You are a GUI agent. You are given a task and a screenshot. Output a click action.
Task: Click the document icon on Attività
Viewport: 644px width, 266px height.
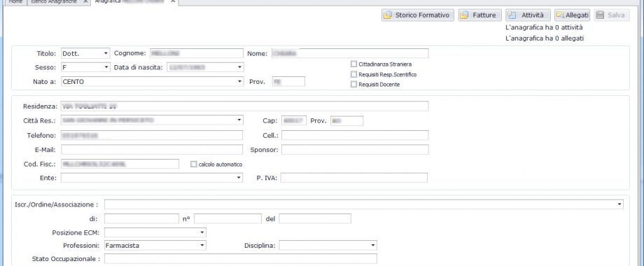point(512,15)
